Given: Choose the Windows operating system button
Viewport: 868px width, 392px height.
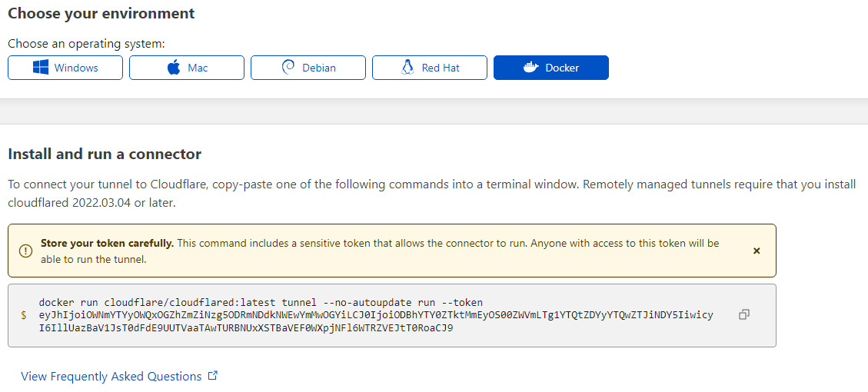Looking at the screenshot, I should point(65,68).
